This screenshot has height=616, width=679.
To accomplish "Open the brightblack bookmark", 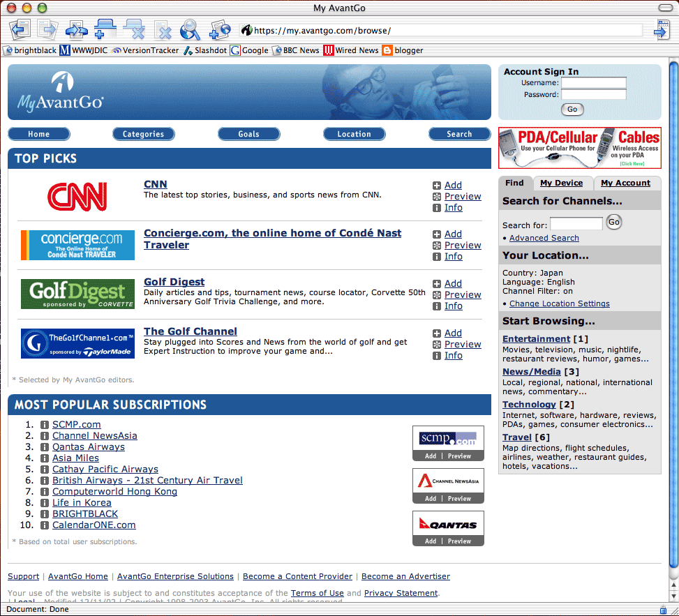I will click(29, 50).
